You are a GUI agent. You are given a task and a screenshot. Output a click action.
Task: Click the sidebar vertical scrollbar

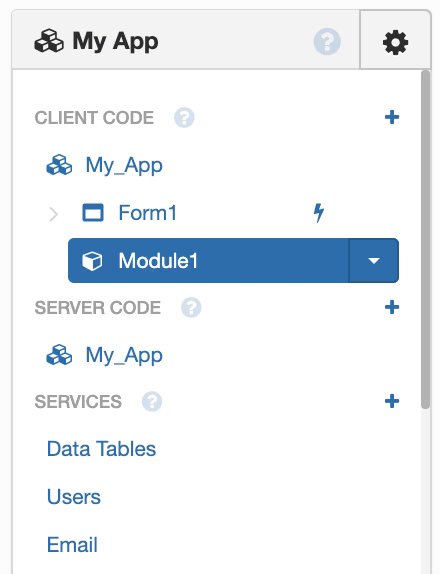tap(425, 239)
